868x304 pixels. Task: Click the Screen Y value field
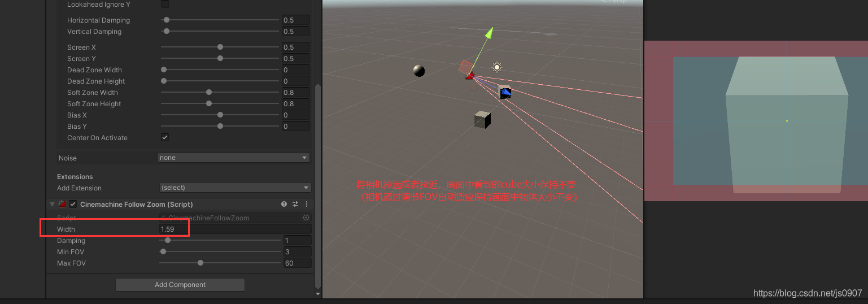(295, 59)
